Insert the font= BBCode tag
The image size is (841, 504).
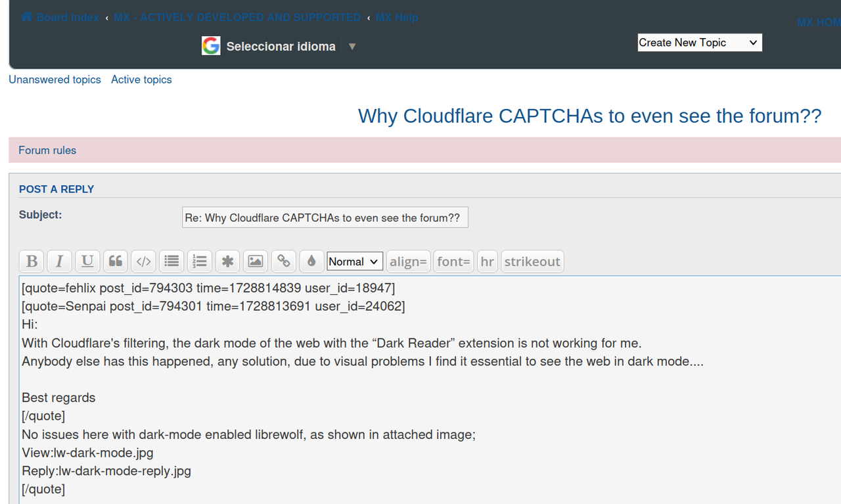454,261
